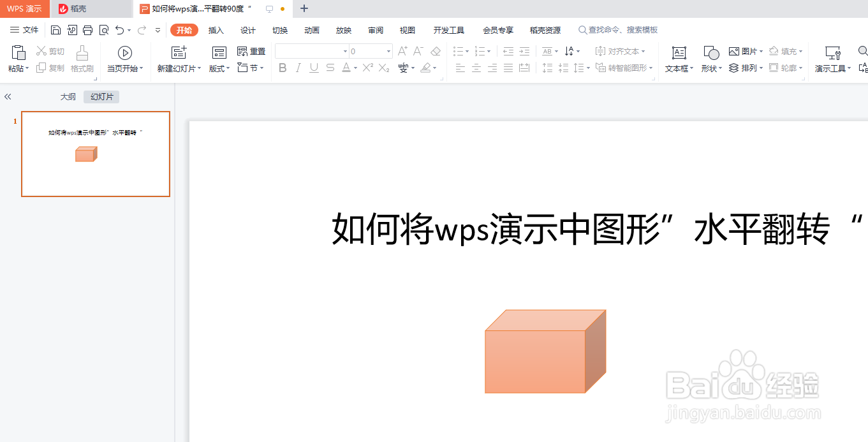
Task: Click the WPS 演示 home button
Action: [24, 9]
